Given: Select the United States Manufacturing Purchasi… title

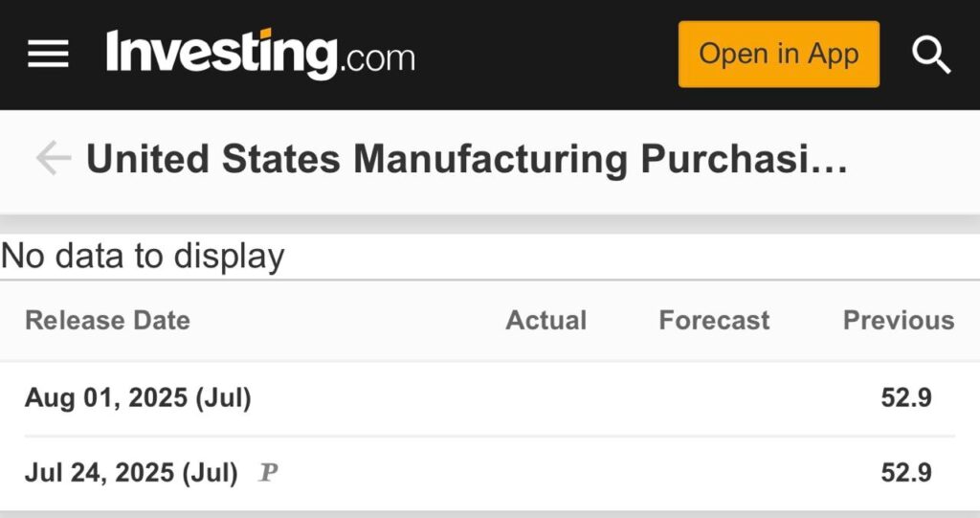Looking at the screenshot, I should coord(467,158).
